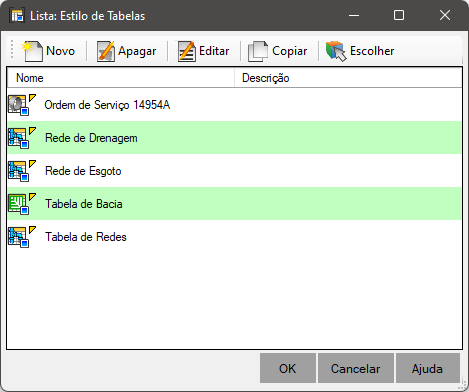This screenshot has width=469, height=392.
Task: Sort by the Nome column header
Action: 121,78
